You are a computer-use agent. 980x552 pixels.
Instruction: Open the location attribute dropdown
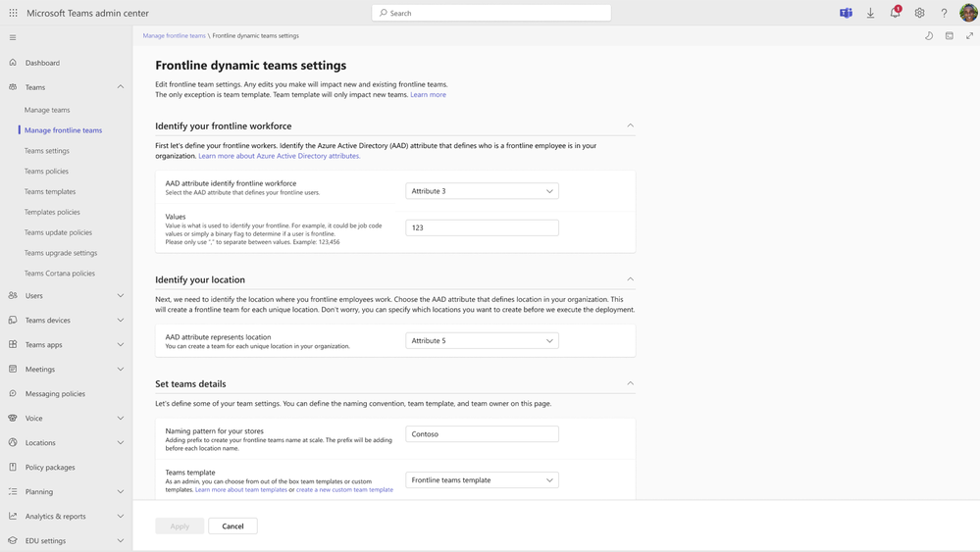(x=482, y=340)
